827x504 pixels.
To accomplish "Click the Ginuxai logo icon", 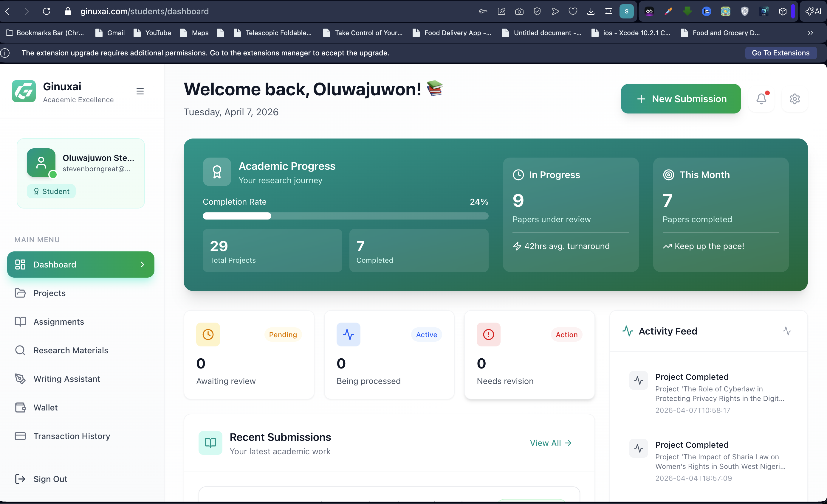I will pyautogui.click(x=24, y=91).
